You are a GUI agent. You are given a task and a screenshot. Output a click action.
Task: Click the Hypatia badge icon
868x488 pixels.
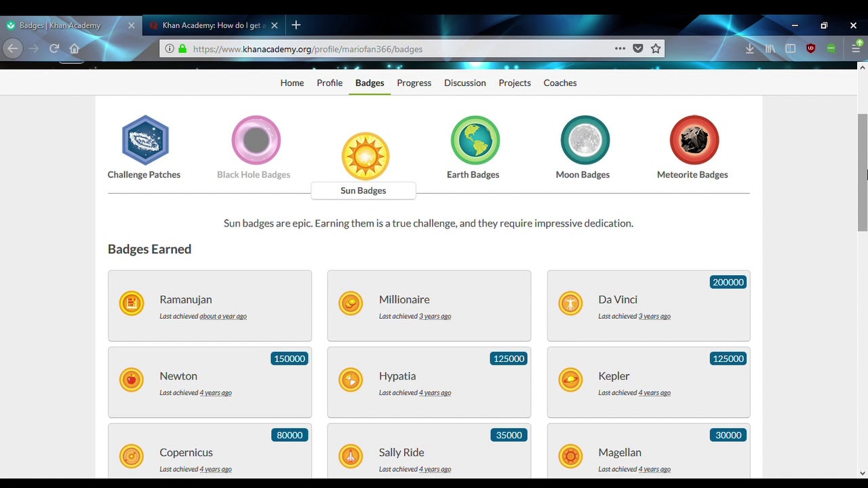(x=351, y=380)
